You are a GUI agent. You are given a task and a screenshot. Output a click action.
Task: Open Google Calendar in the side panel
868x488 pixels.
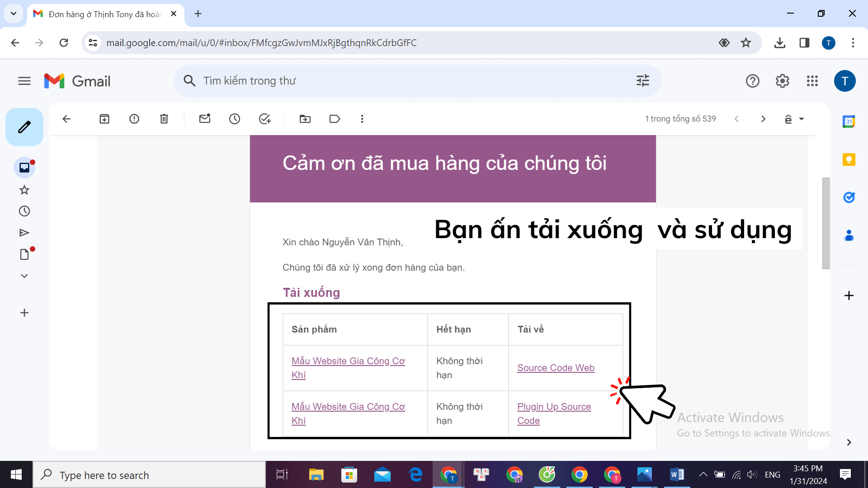click(x=849, y=121)
